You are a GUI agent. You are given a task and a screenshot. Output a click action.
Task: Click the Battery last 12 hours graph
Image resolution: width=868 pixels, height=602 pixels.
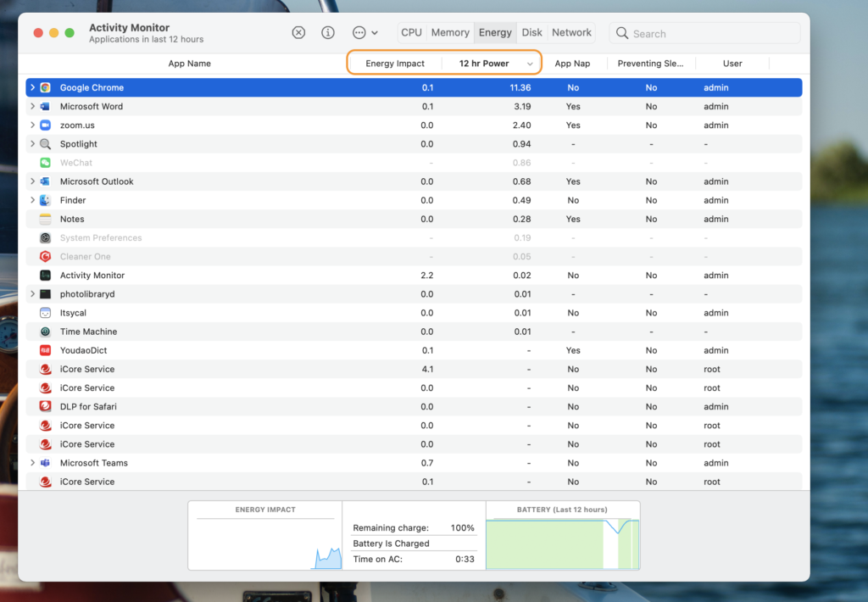tap(562, 543)
